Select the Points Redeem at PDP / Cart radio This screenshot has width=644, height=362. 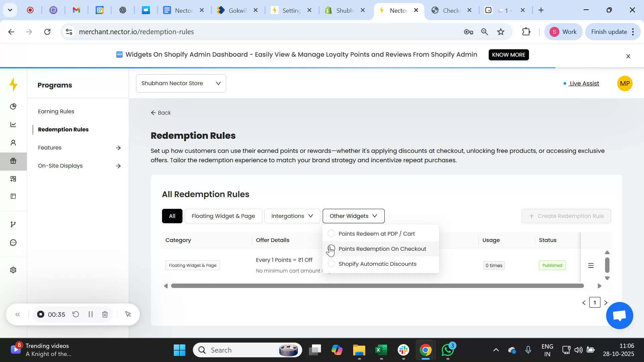tap(331, 234)
